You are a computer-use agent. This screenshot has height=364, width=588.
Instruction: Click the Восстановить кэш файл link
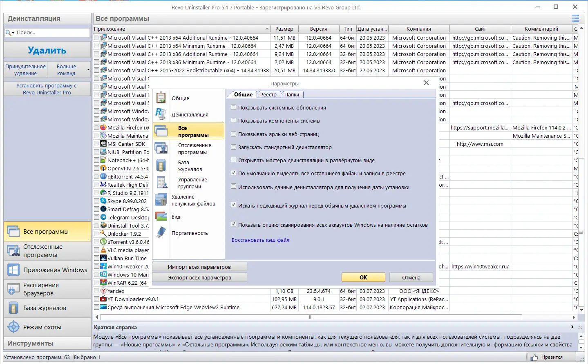point(260,240)
